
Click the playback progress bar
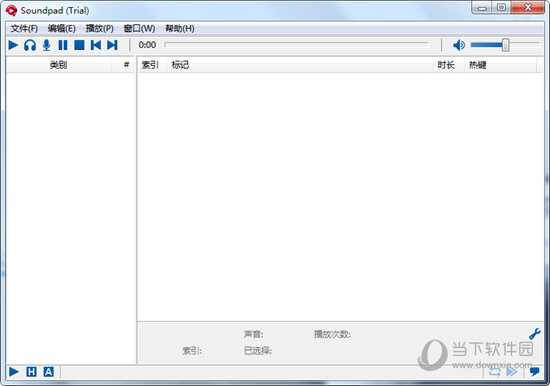point(296,45)
